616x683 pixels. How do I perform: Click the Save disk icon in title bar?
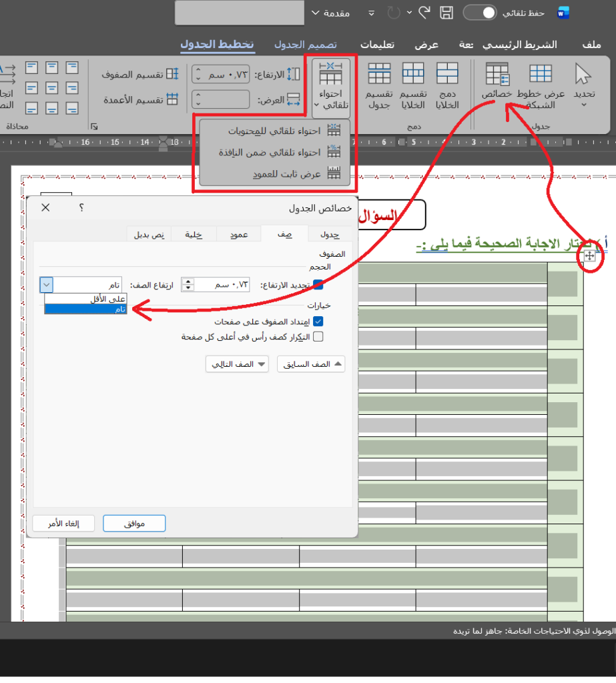click(x=446, y=13)
